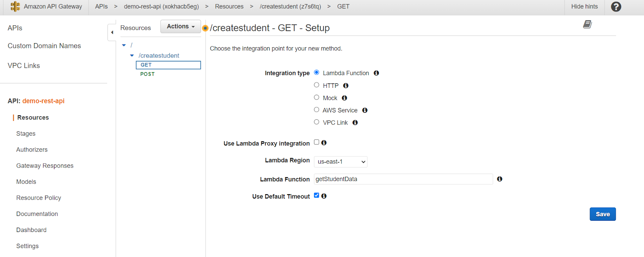Viewport: 644px width, 257px height.
Task: Collapse the /createstudent resource tree node
Action: 132,56
